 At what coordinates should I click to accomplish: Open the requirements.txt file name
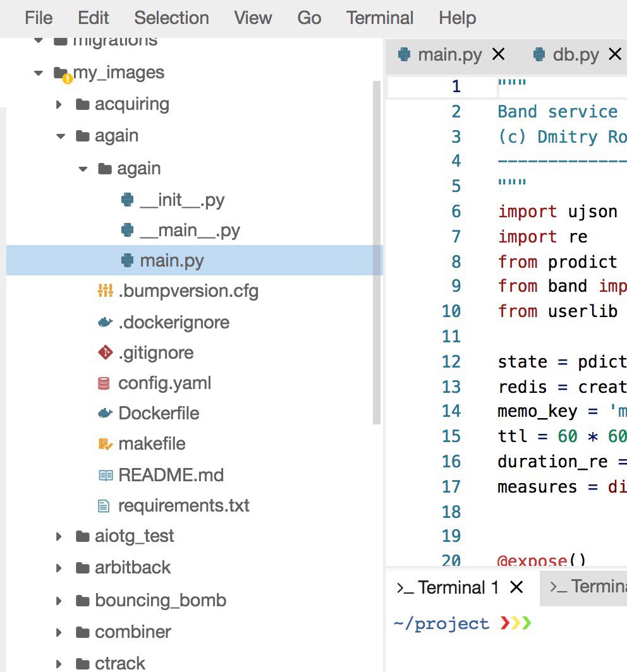184,506
